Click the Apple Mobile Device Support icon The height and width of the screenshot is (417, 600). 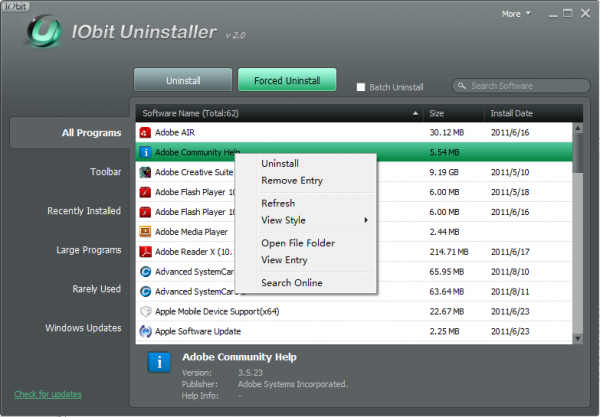point(145,311)
